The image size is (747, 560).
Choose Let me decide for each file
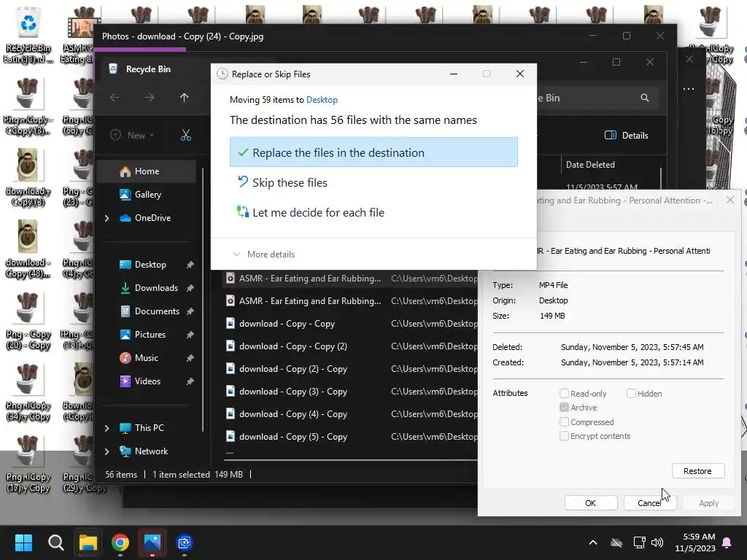373,212
